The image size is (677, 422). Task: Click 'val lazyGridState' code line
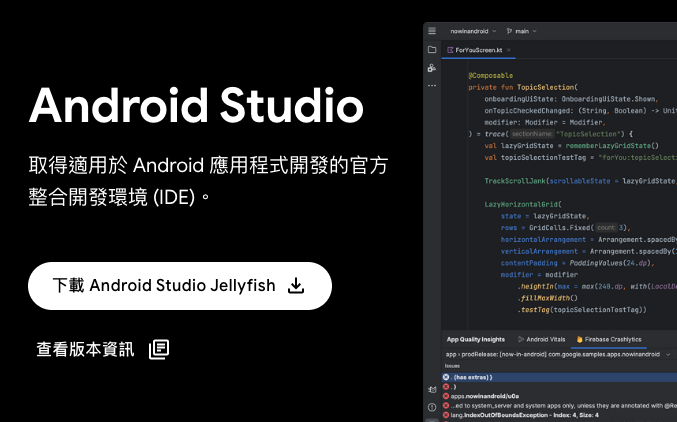(x=572, y=146)
